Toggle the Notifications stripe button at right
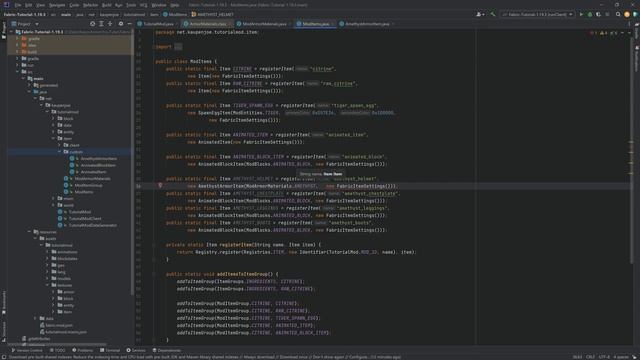Viewport: 640px width, 360px height. 636,57
